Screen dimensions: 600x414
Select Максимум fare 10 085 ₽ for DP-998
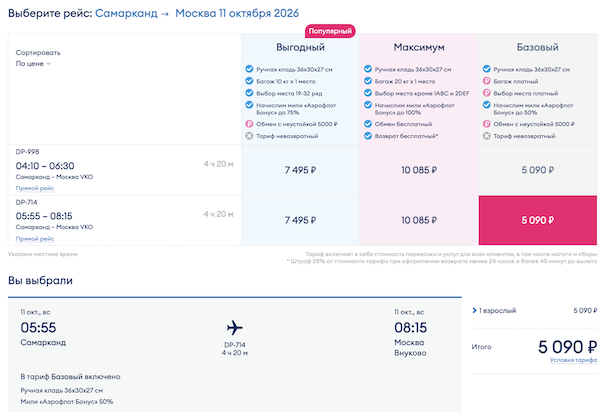(x=419, y=170)
